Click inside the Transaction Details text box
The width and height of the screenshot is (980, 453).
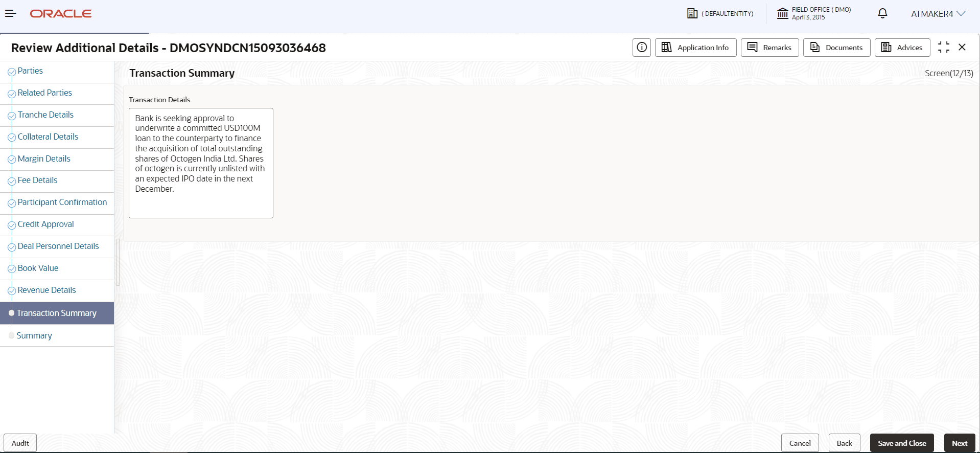click(x=201, y=163)
